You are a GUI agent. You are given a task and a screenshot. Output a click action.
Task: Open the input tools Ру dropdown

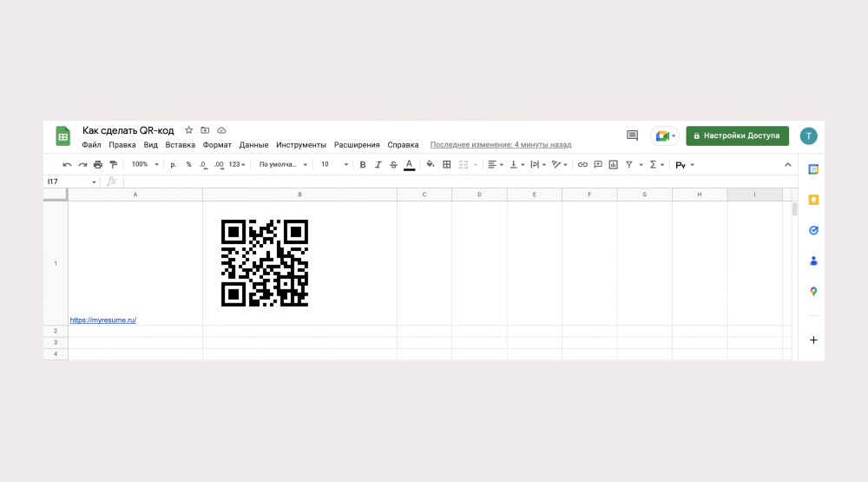[x=685, y=165]
